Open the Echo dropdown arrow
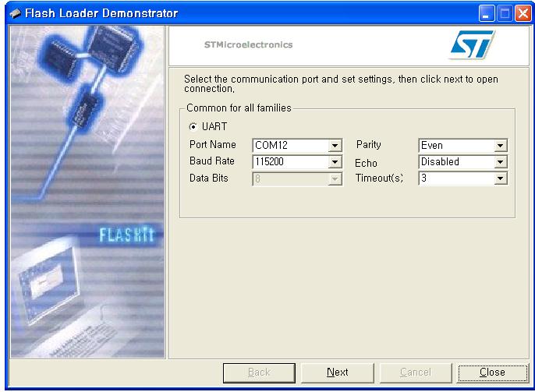This screenshot has width=535, height=392. click(500, 162)
